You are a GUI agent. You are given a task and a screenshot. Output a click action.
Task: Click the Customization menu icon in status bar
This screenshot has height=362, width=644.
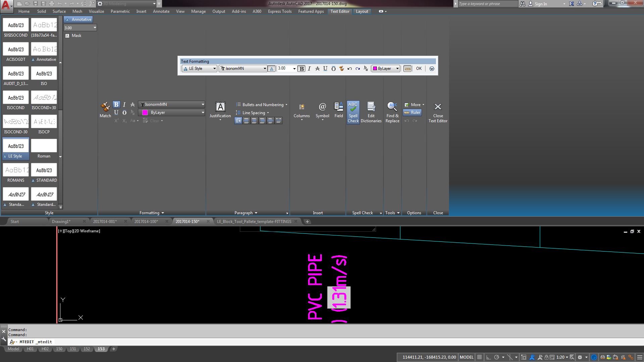point(640,357)
